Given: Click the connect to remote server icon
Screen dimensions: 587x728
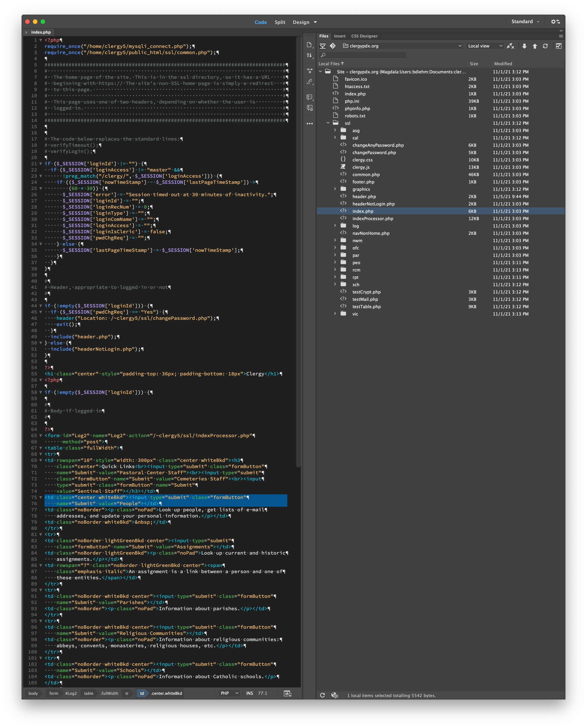Looking at the screenshot, I should [510, 46].
